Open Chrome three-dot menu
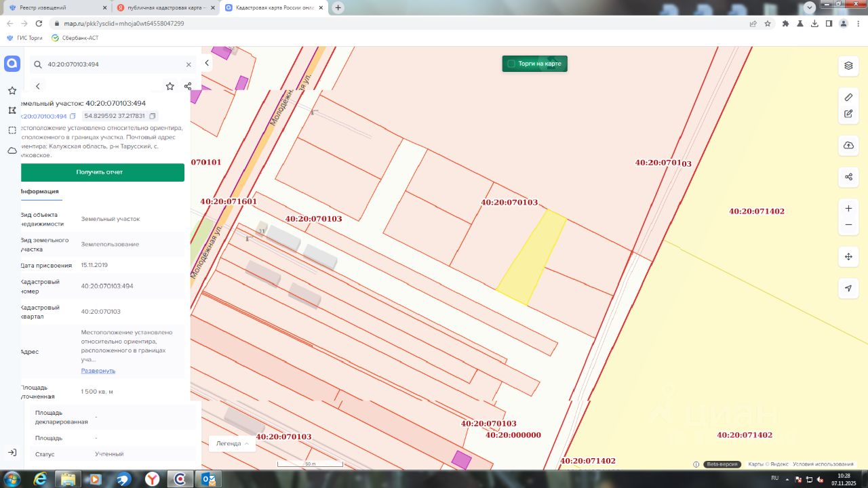868x488 pixels. [858, 23]
